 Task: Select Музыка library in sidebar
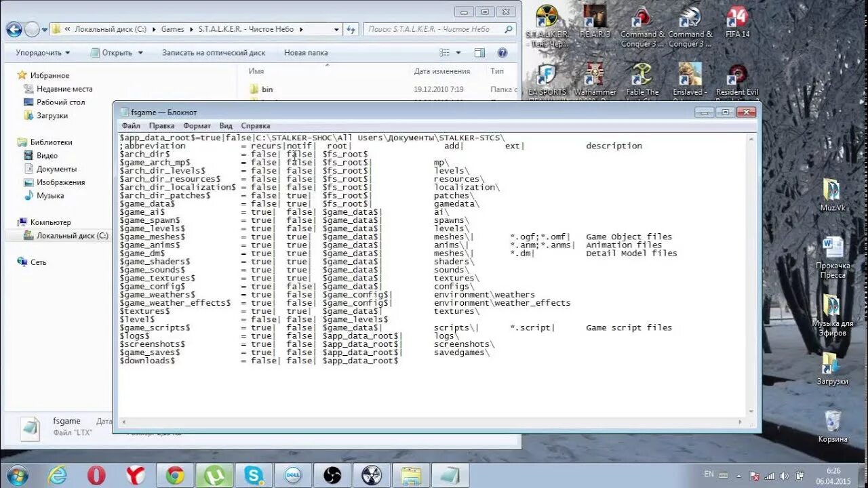coord(50,195)
